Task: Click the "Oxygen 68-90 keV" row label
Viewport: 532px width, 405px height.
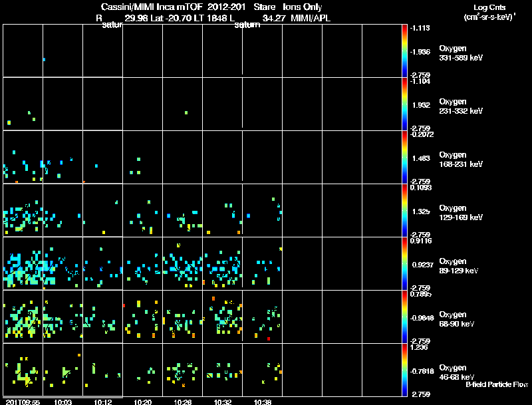Action: tap(457, 319)
